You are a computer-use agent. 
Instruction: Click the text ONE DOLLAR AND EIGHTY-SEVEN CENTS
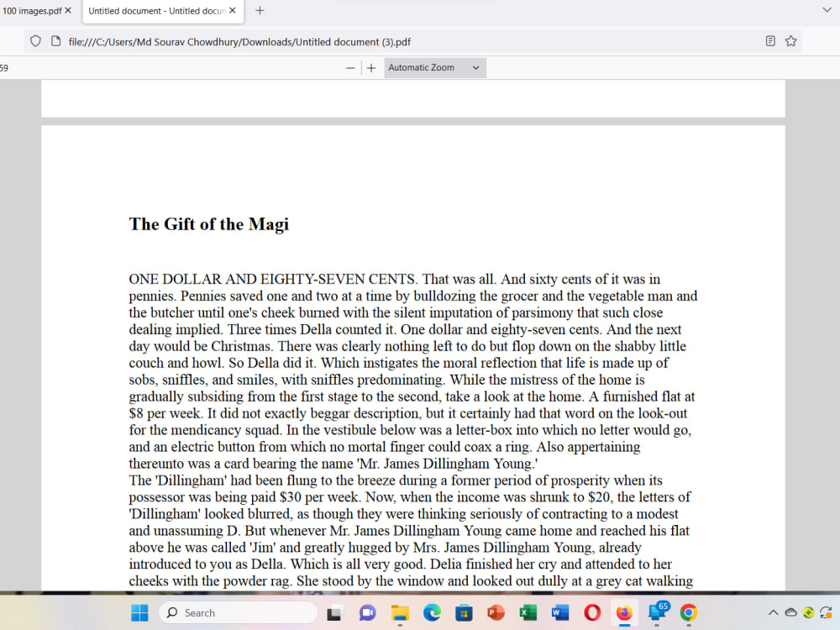click(272, 279)
